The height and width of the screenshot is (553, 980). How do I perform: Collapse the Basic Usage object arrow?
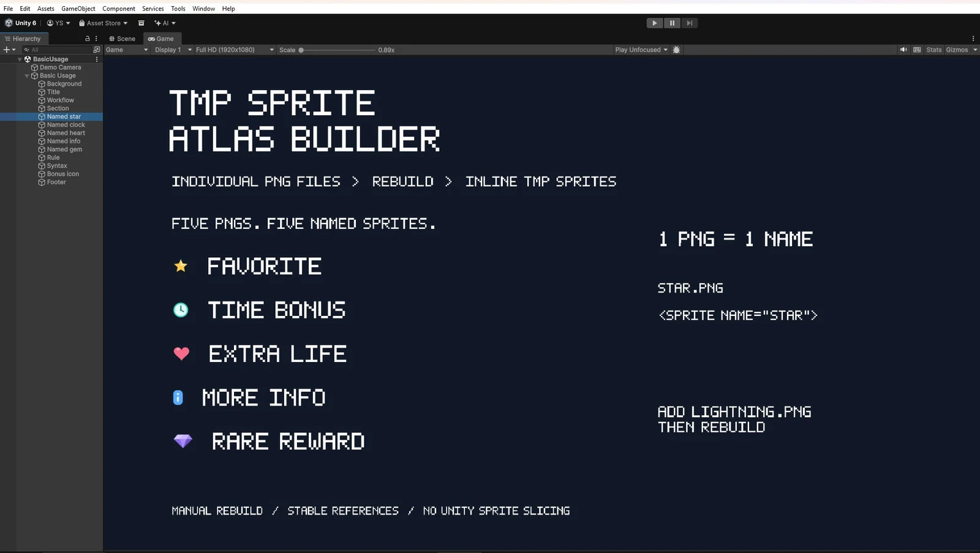coord(27,76)
